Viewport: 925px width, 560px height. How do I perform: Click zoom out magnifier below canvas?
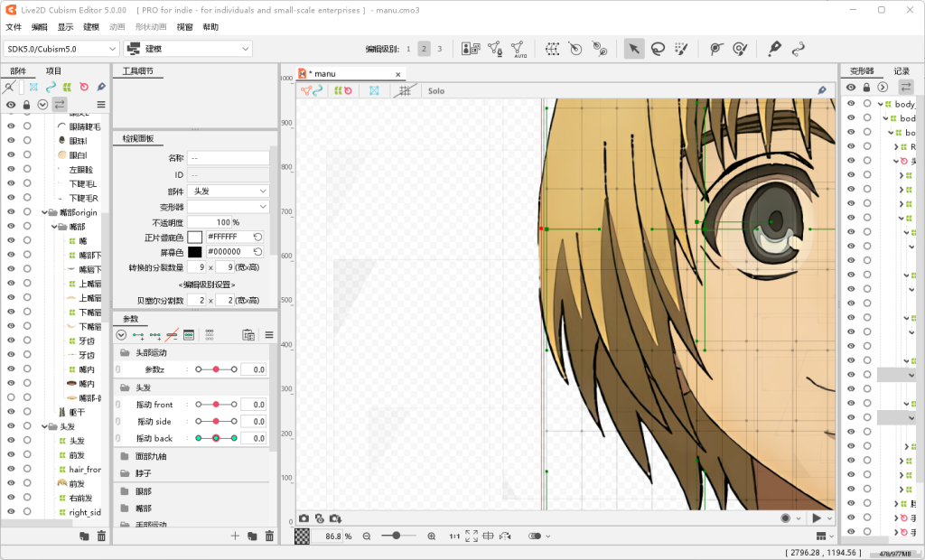(367, 537)
